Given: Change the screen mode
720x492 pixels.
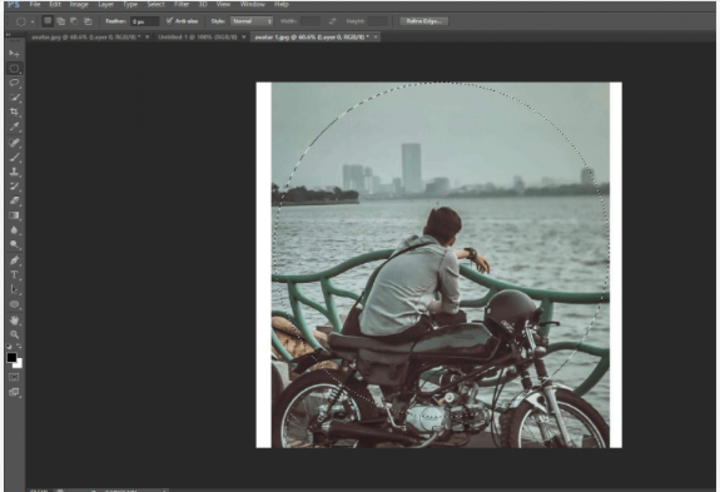Looking at the screenshot, I should pyautogui.click(x=14, y=392).
